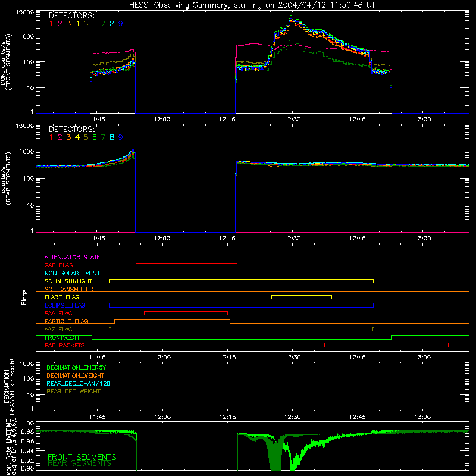Select detector 5 label in front segments panel

[x=86, y=24]
